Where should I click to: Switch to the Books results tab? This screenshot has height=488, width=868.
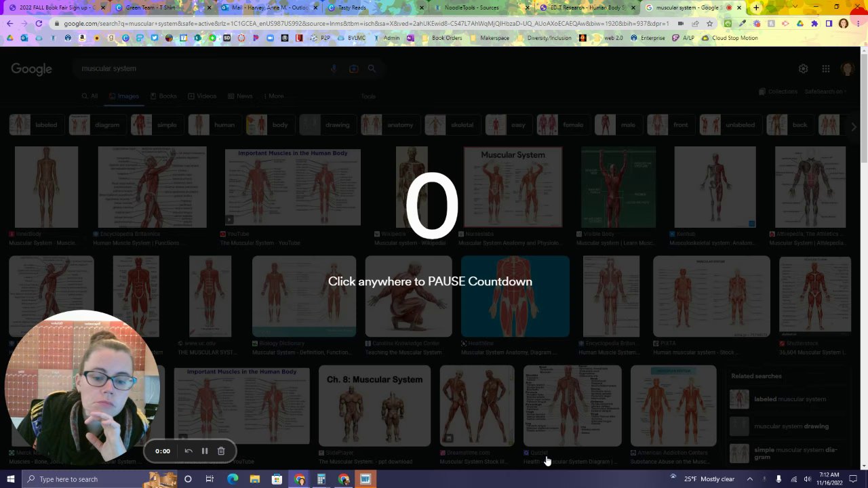tap(163, 96)
